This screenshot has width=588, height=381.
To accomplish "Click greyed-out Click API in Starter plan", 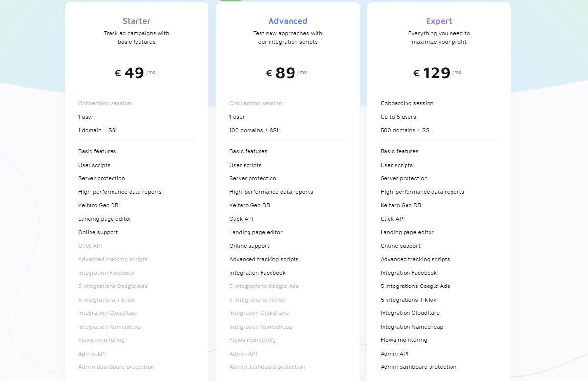I will [x=90, y=246].
